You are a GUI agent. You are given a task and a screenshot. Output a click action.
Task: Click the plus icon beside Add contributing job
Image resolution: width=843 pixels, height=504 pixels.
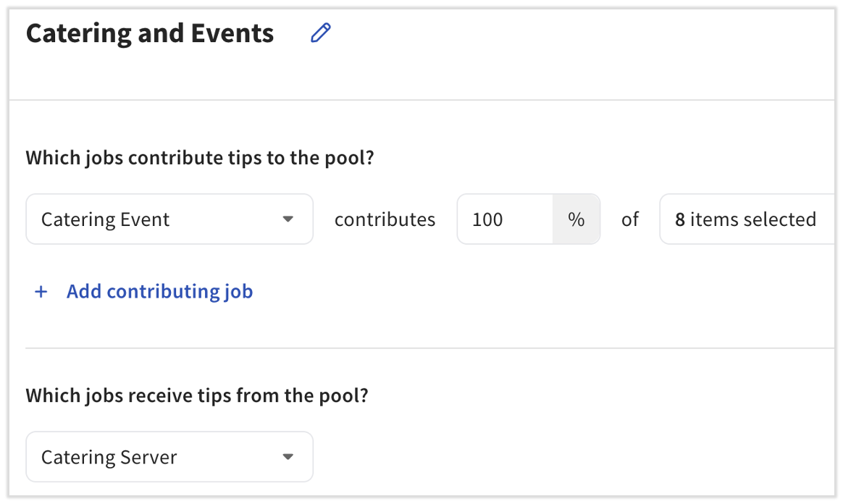(41, 292)
